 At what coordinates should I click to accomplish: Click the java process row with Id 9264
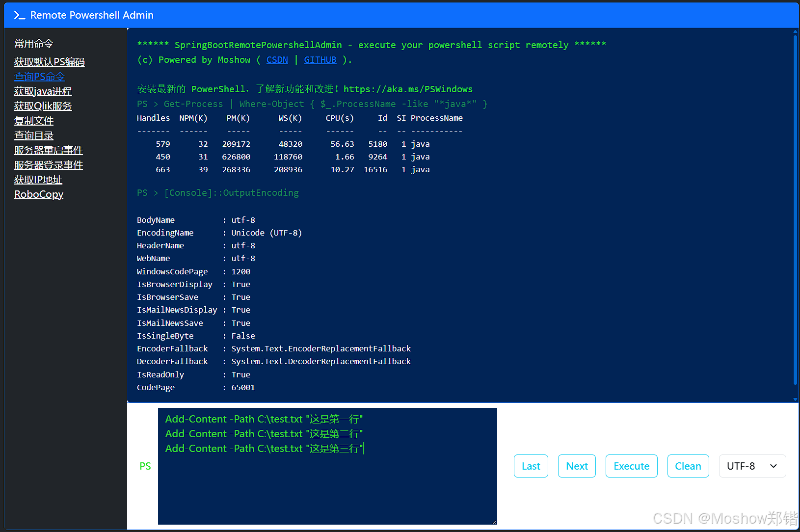(293, 157)
